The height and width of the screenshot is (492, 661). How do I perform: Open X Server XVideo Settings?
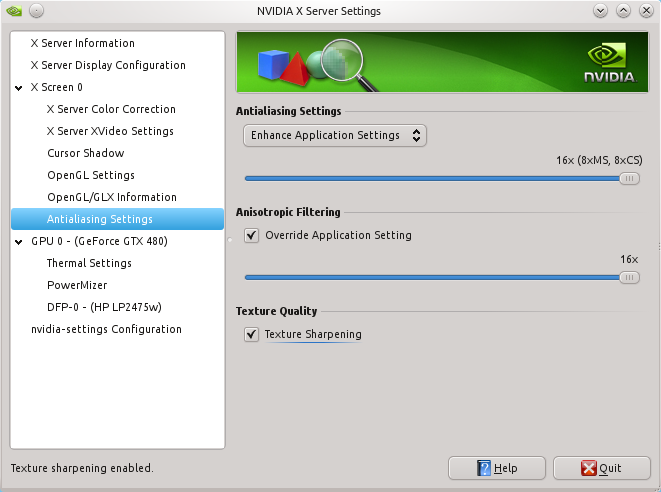pyautogui.click(x=110, y=131)
